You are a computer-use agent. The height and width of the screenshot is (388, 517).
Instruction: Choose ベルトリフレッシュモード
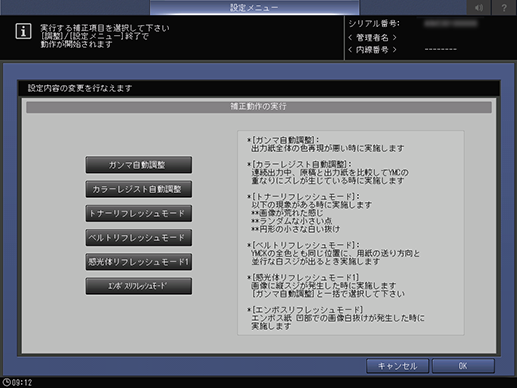point(139,238)
